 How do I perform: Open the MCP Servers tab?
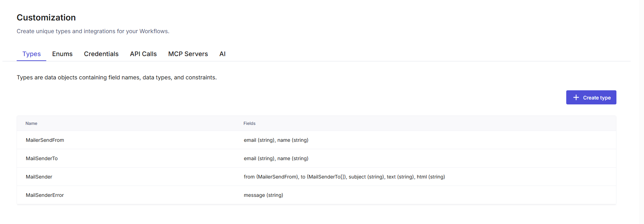click(x=188, y=54)
